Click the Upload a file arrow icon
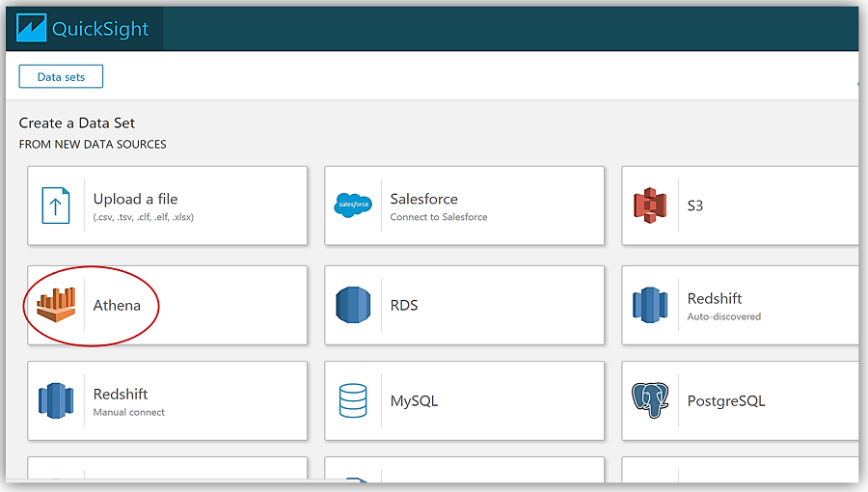 (56, 205)
